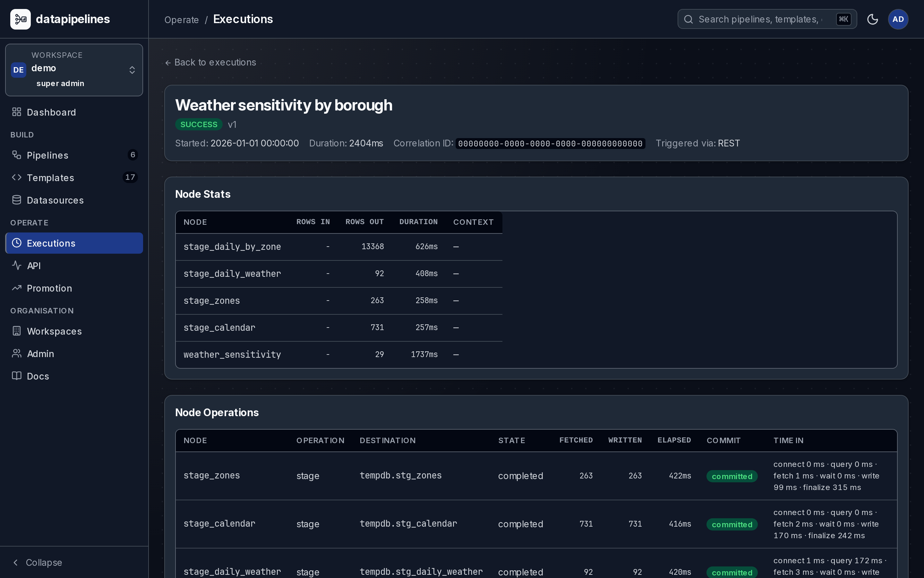924x578 pixels.
Task: Open Pipelines in sidebar
Action: (x=74, y=155)
